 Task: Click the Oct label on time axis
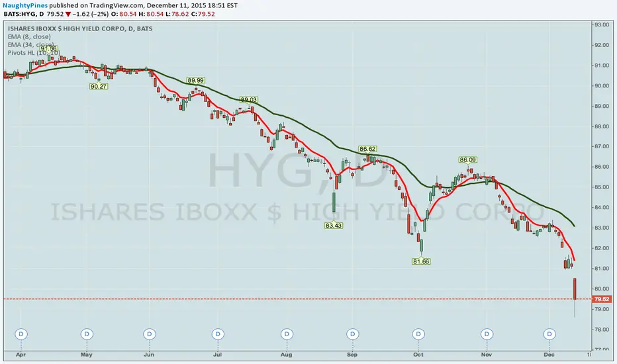(418, 355)
